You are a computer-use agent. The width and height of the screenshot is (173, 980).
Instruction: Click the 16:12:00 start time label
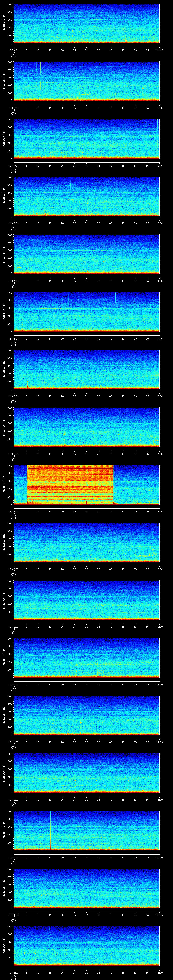(x=13, y=800)
